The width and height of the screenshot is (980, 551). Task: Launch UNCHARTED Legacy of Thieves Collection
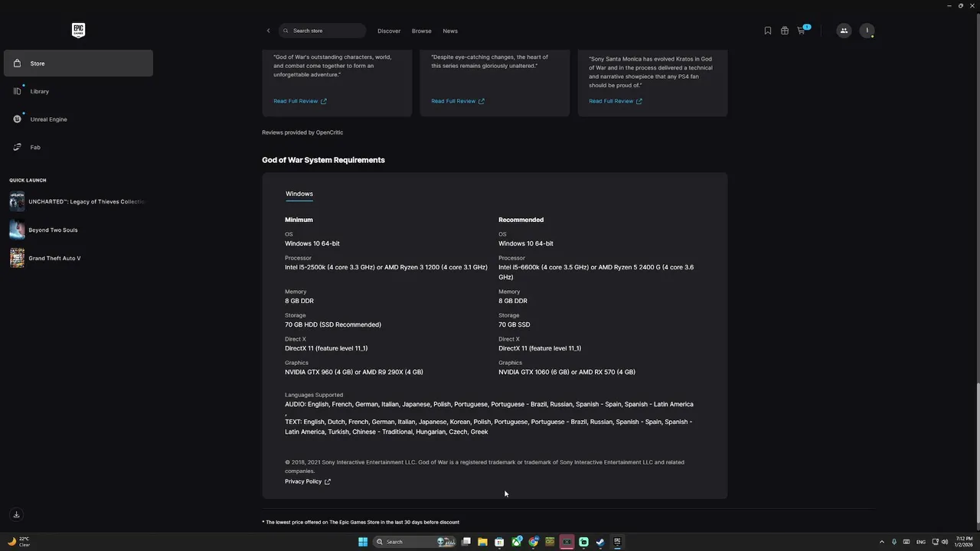77,202
